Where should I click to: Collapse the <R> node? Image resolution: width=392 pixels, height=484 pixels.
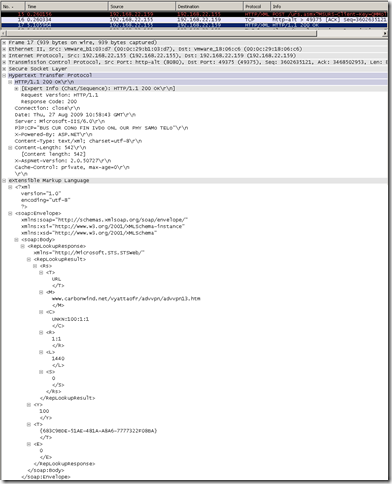pyautogui.click(x=41, y=332)
